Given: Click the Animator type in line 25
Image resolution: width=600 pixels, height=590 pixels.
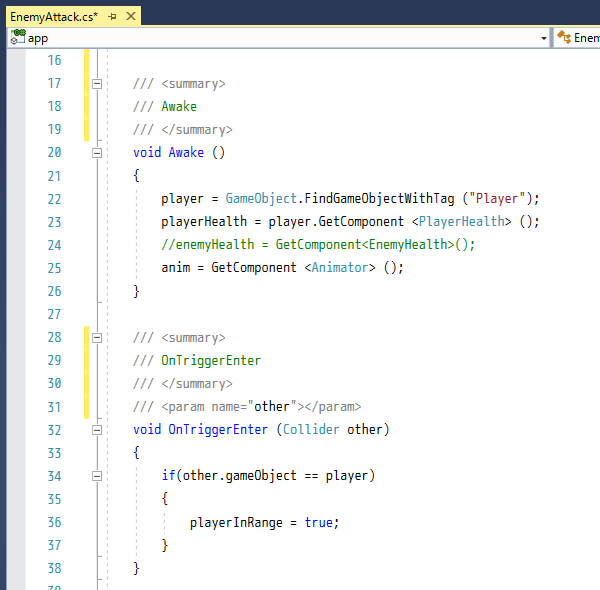Looking at the screenshot, I should 340,267.
